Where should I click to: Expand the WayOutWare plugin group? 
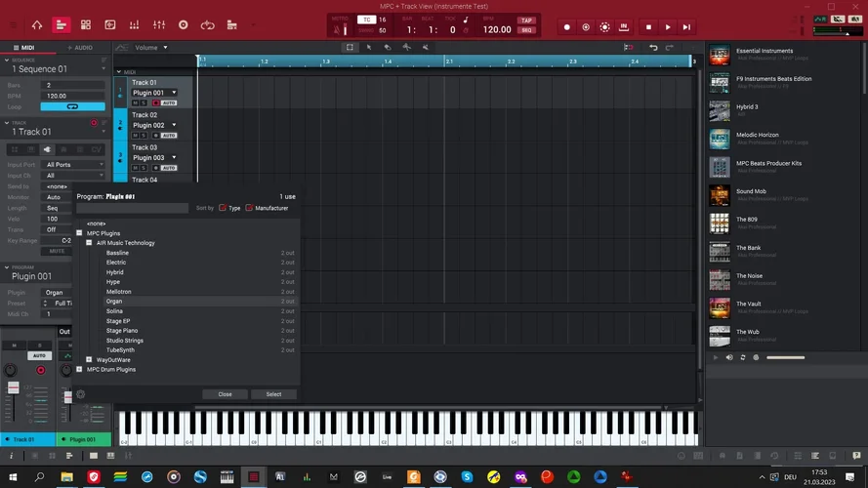click(89, 360)
